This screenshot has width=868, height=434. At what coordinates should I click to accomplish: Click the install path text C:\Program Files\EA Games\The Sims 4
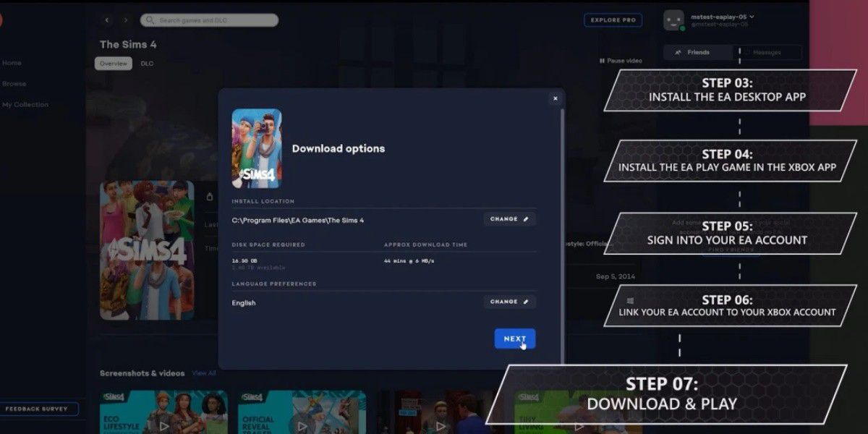click(x=298, y=220)
